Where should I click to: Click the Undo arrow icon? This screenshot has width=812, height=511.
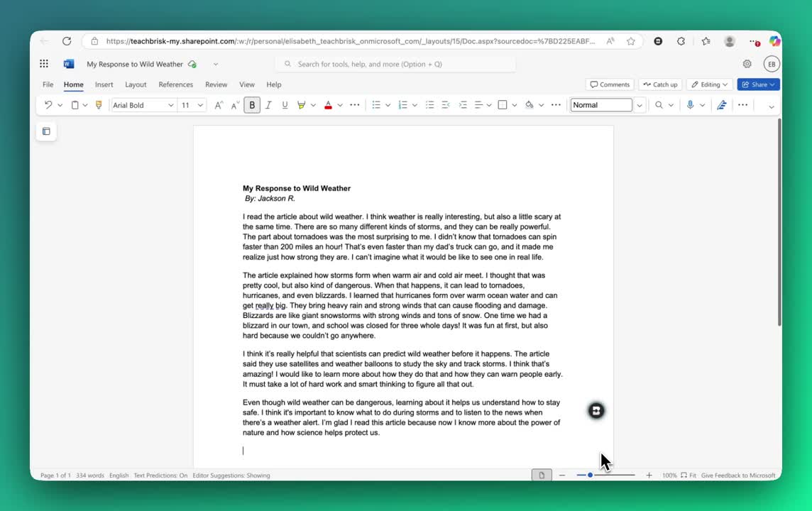[48, 105]
